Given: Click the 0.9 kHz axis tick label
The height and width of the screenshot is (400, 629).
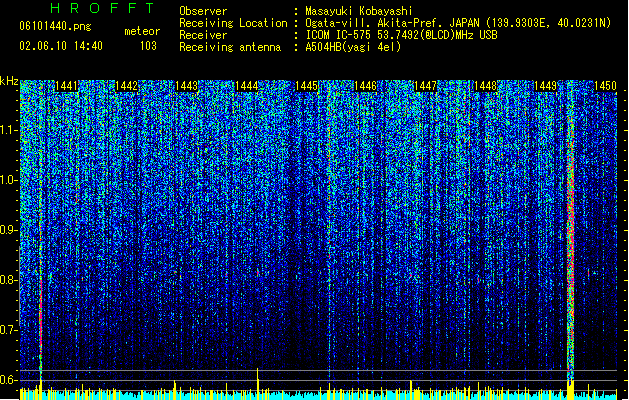Looking at the screenshot, I should pos(8,230).
